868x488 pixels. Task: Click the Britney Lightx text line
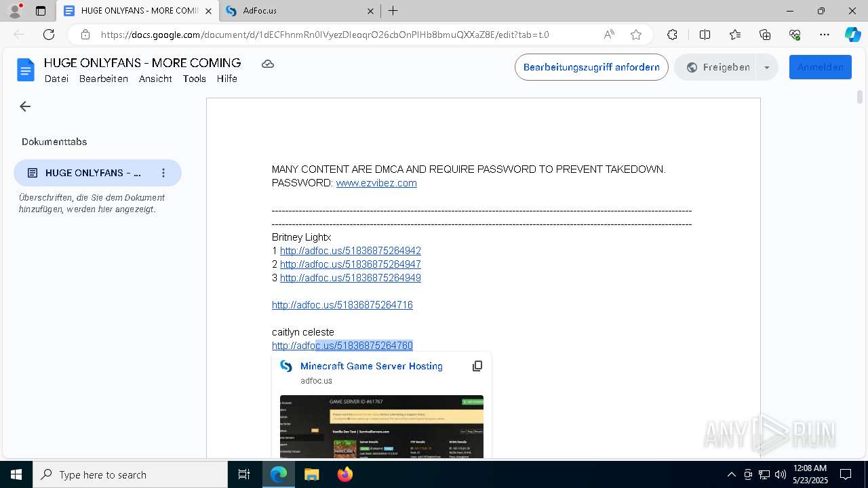[302, 237]
